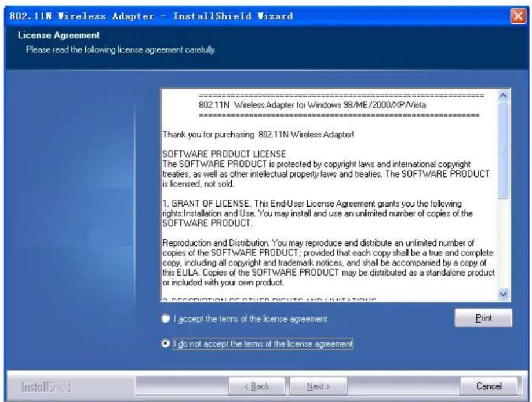Click the license text scroll down arrow

(503, 294)
